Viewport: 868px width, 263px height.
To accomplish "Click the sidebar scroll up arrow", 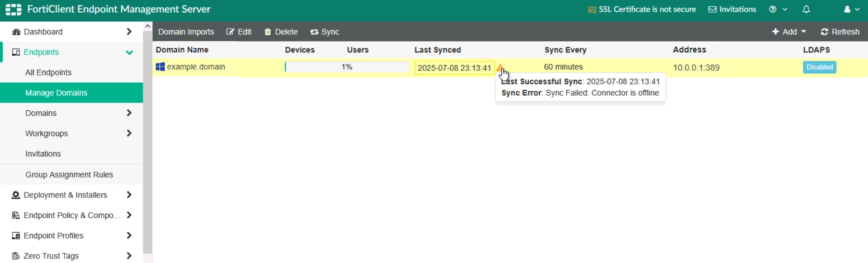I will (147, 27).
